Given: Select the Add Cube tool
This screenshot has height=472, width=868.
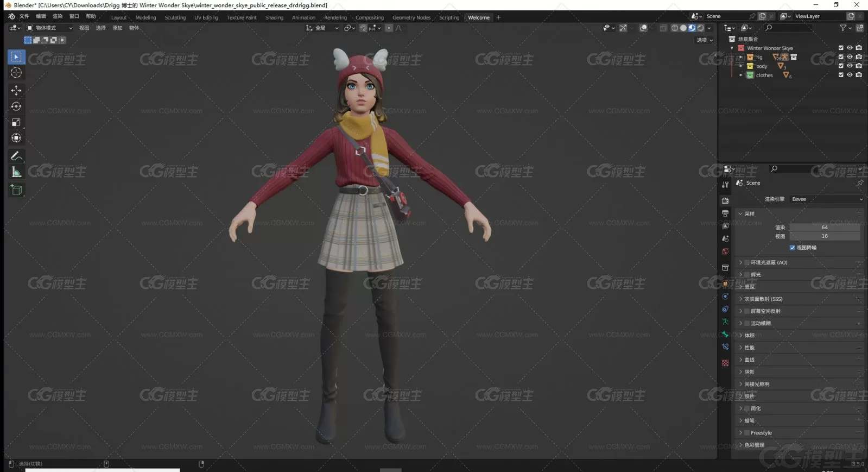Looking at the screenshot, I should pyautogui.click(x=16, y=190).
